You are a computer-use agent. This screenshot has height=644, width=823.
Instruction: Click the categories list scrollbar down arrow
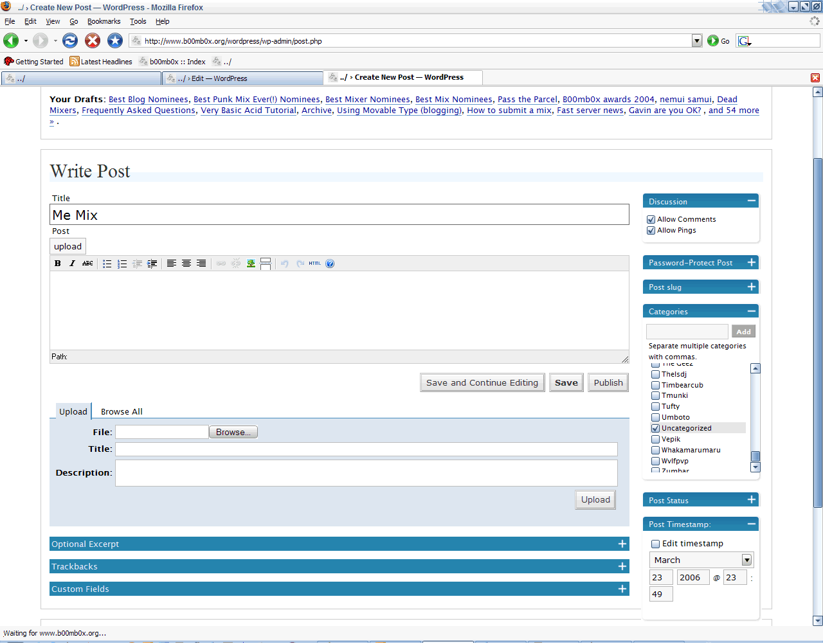click(x=755, y=467)
